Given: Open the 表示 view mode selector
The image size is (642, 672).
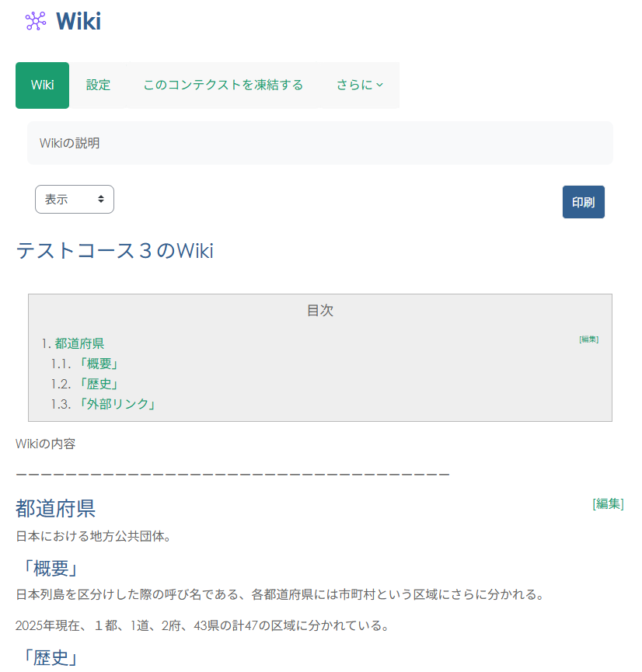Looking at the screenshot, I should point(74,199).
